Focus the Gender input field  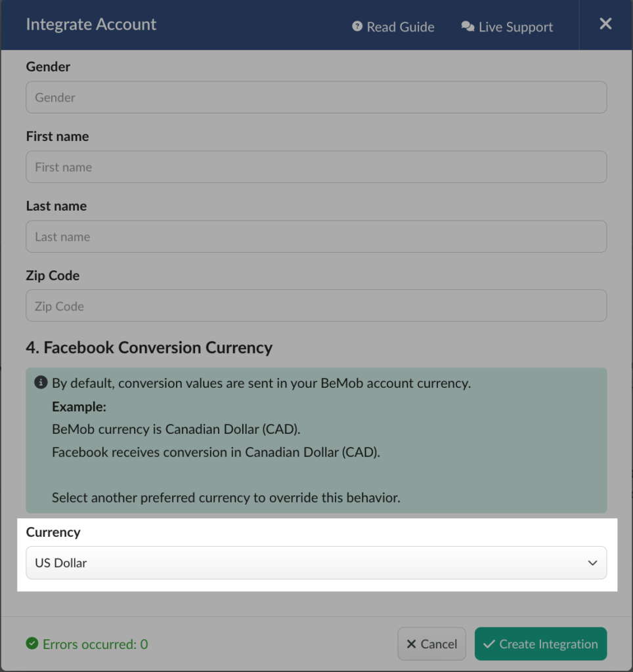(316, 97)
